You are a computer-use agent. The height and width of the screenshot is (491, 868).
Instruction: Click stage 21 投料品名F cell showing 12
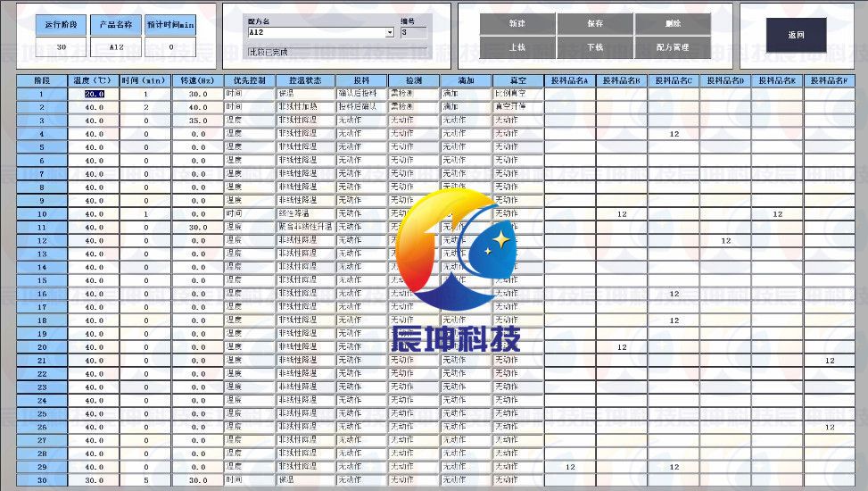coord(830,361)
